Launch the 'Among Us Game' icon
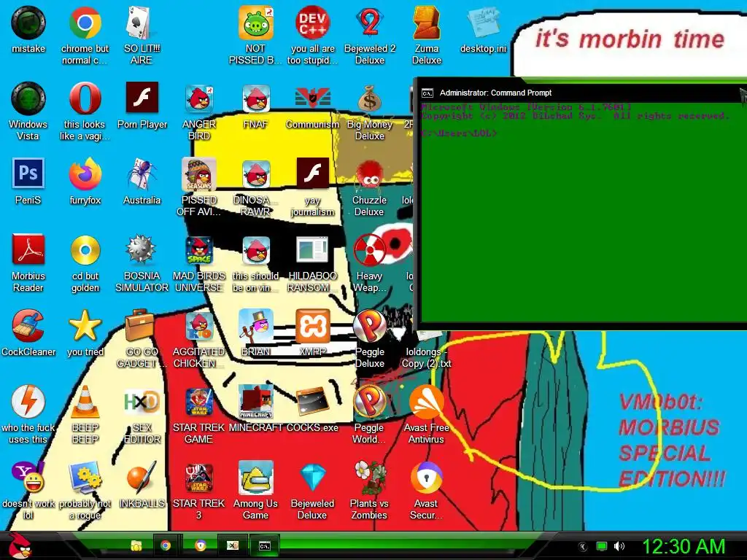The height and width of the screenshot is (560, 747). tap(256, 478)
